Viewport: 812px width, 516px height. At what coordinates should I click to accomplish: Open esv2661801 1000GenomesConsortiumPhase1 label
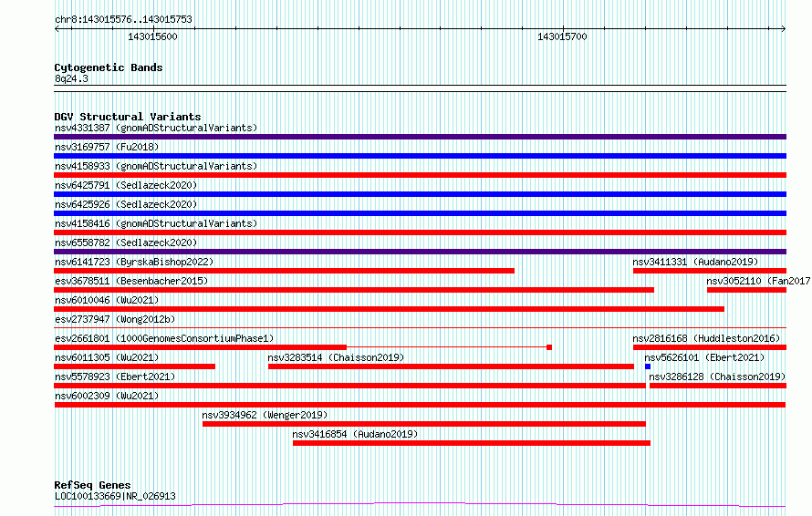164,338
